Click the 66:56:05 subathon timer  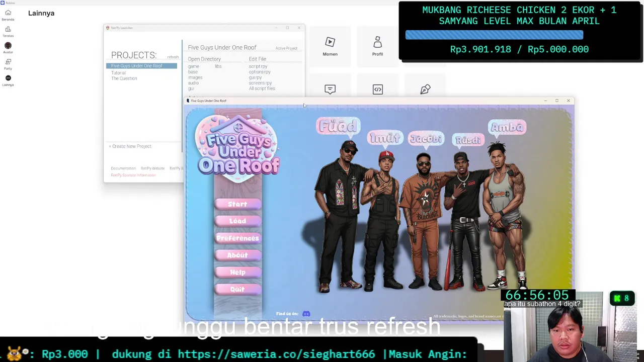537,295
